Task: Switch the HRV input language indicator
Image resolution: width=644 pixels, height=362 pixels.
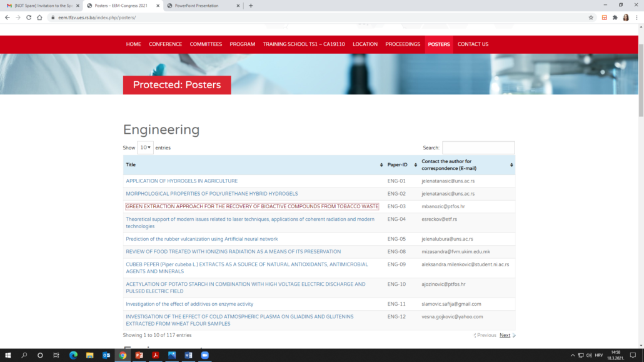Action: coord(599,355)
